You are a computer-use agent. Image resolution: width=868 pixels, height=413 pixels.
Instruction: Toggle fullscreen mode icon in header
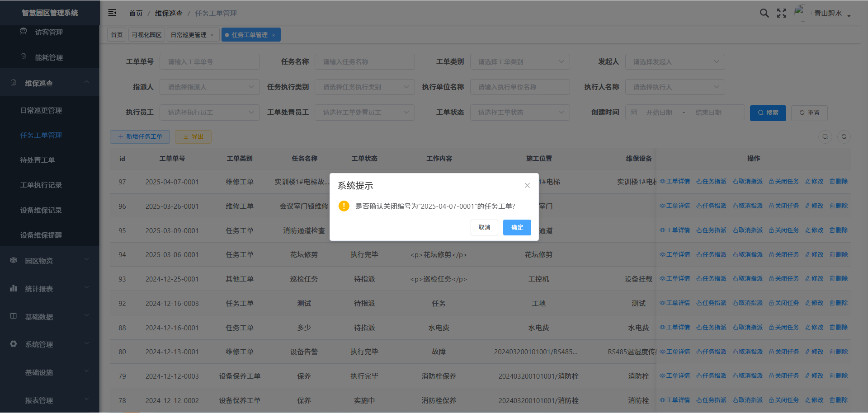click(782, 13)
